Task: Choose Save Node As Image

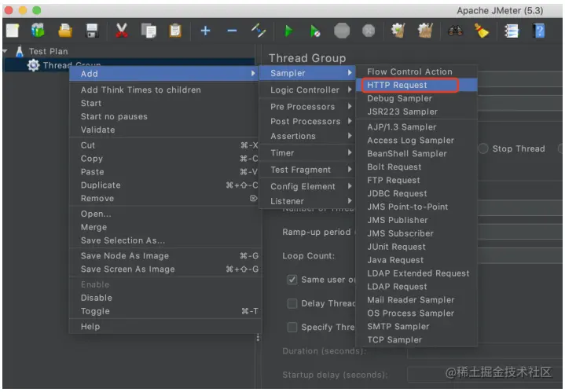Action: pos(164,256)
